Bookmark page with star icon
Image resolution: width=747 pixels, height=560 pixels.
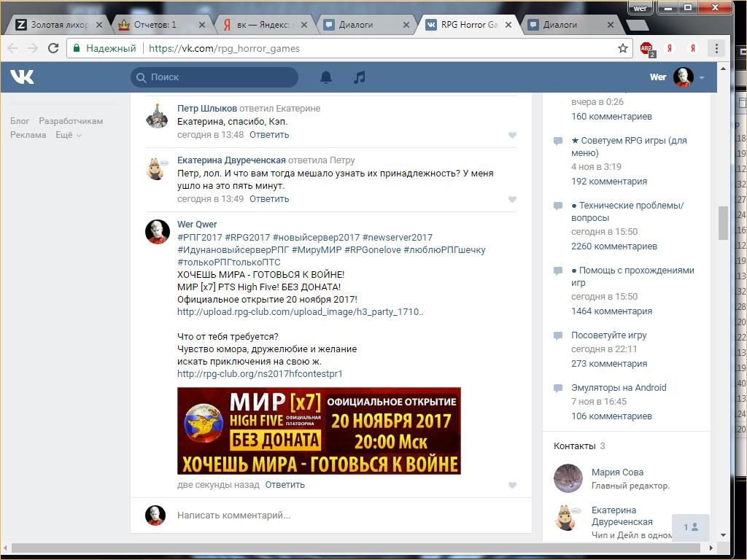[x=623, y=48]
